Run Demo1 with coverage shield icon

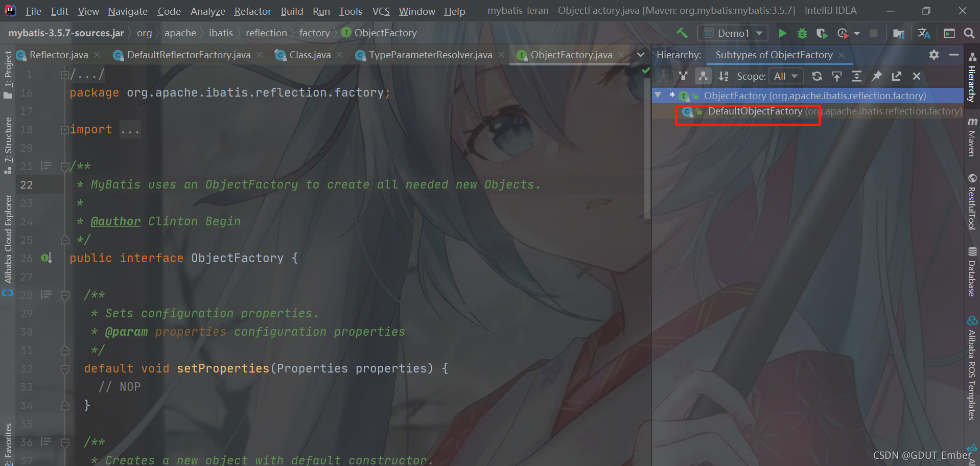(822, 33)
